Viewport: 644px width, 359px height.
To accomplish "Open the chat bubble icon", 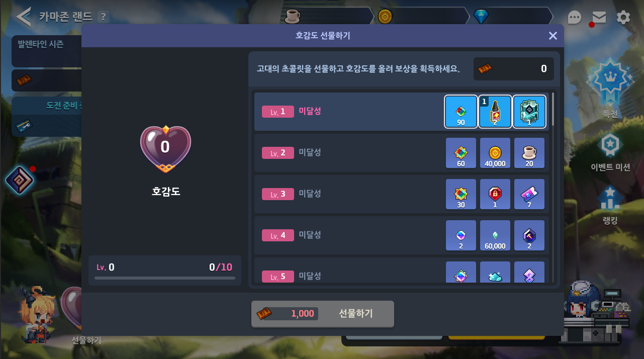I will pos(575,18).
